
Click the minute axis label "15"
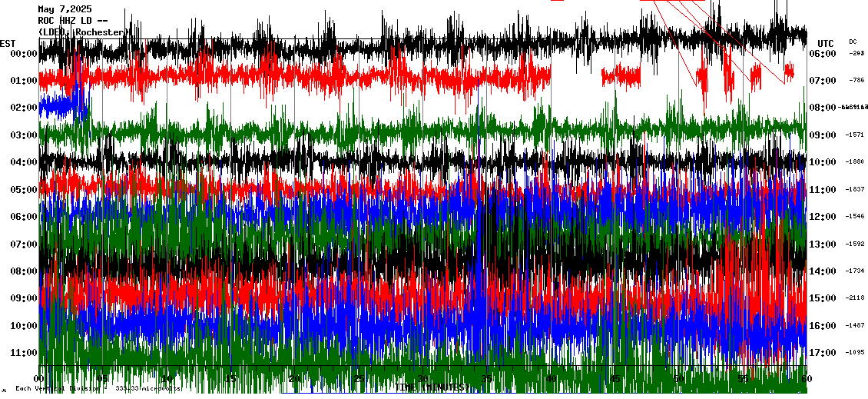tap(231, 379)
